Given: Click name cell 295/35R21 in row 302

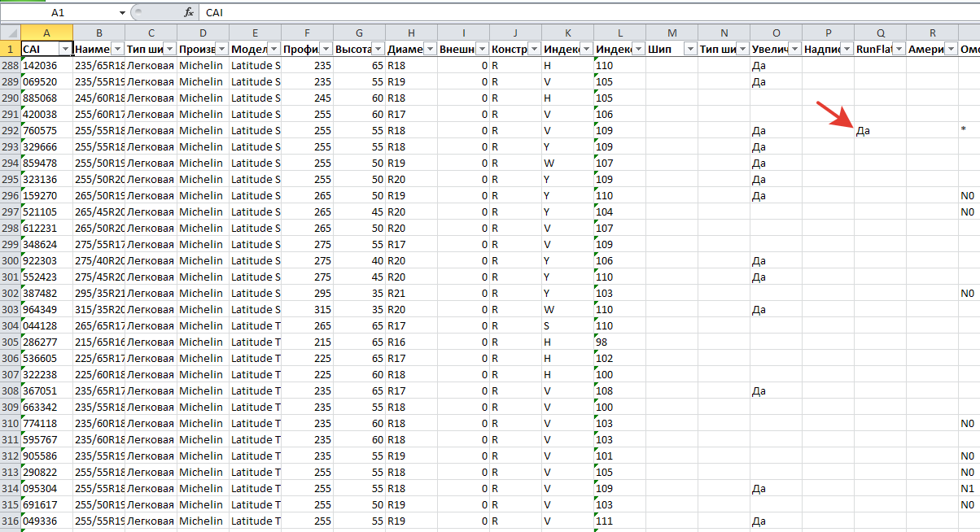Looking at the screenshot, I should click(x=98, y=293).
